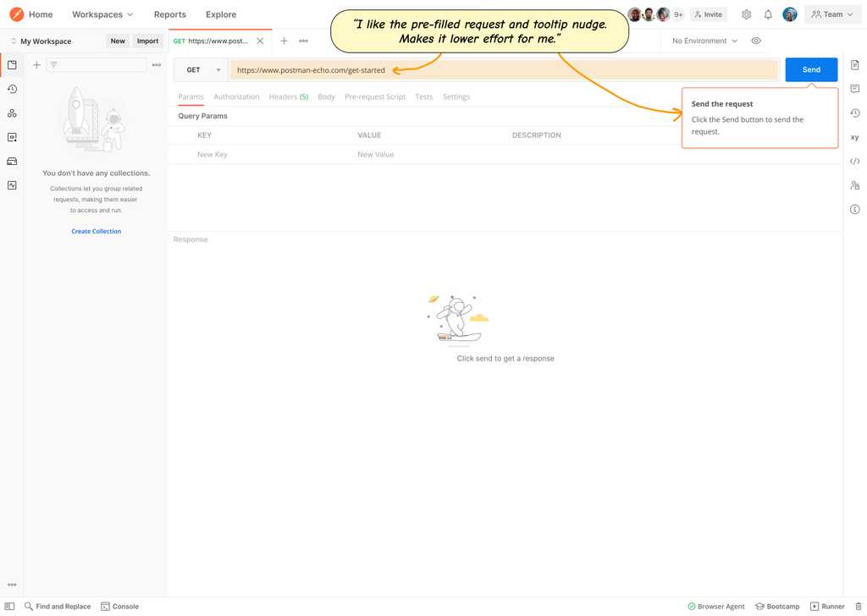This screenshot has height=616, width=867.
Task: Click the collections filter search field
Action: pos(97,65)
